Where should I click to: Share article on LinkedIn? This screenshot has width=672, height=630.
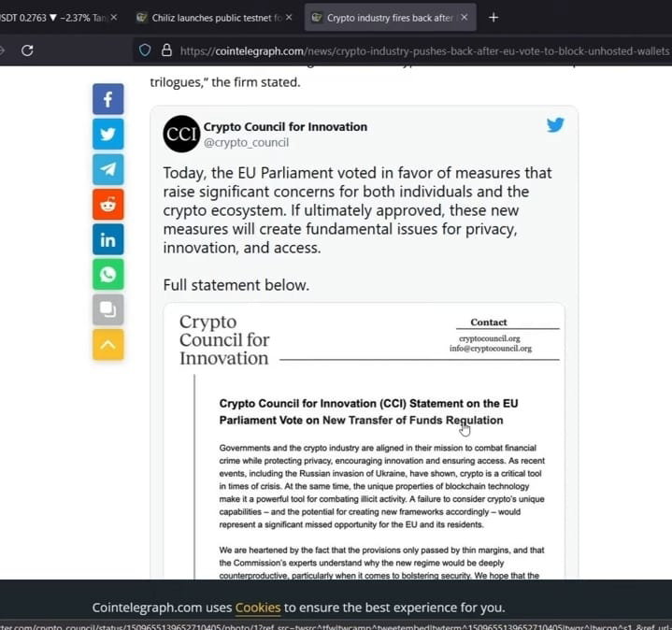click(108, 239)
